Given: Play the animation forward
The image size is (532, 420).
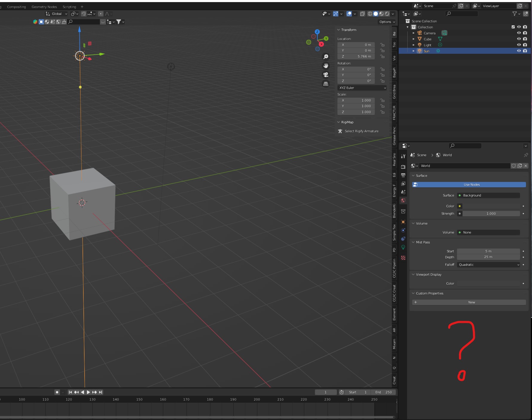Looking at the screenshot, I should click(88, 392).
